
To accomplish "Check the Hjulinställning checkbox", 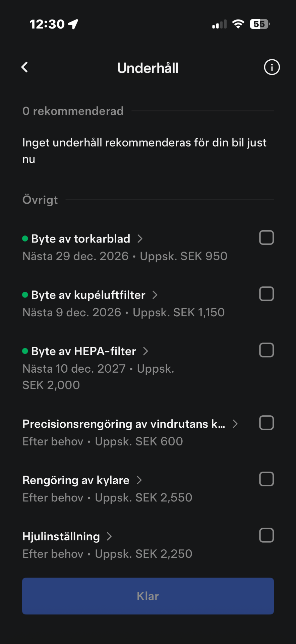I will coord(267,536).
